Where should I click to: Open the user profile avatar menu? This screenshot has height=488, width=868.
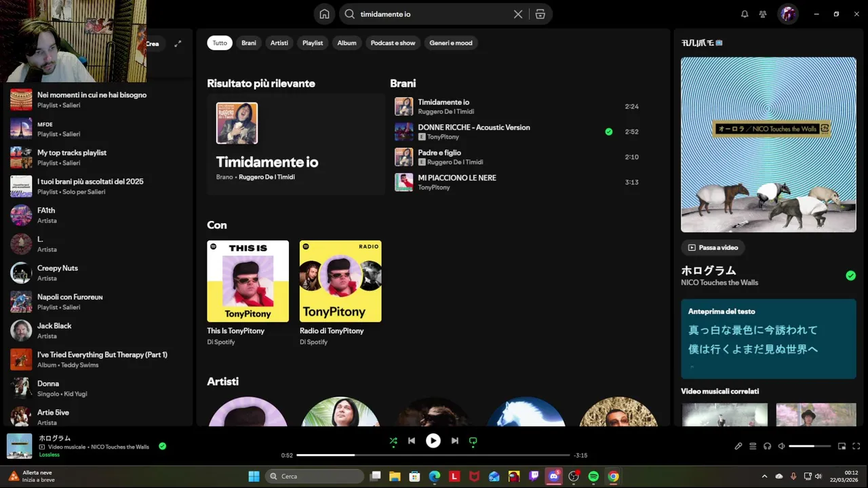coord(787,14)
